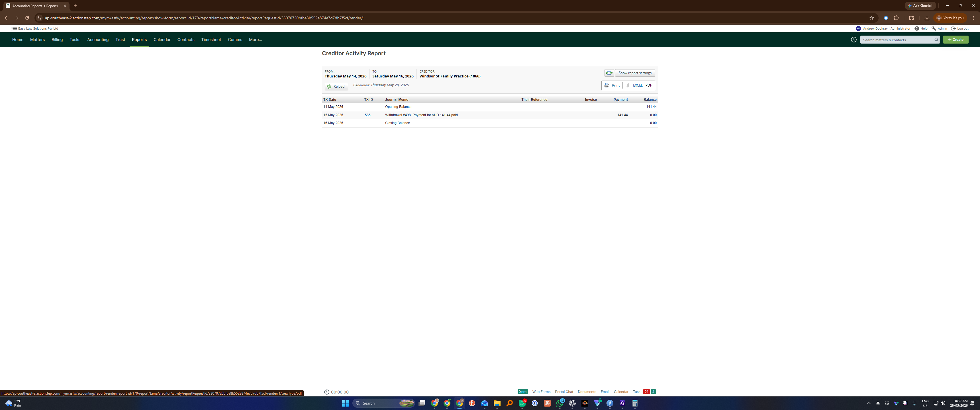Open the hamburger menu beside Easy Law Solutions
The height and width of the screenshot is (410, 980).
tap(14, 28)
